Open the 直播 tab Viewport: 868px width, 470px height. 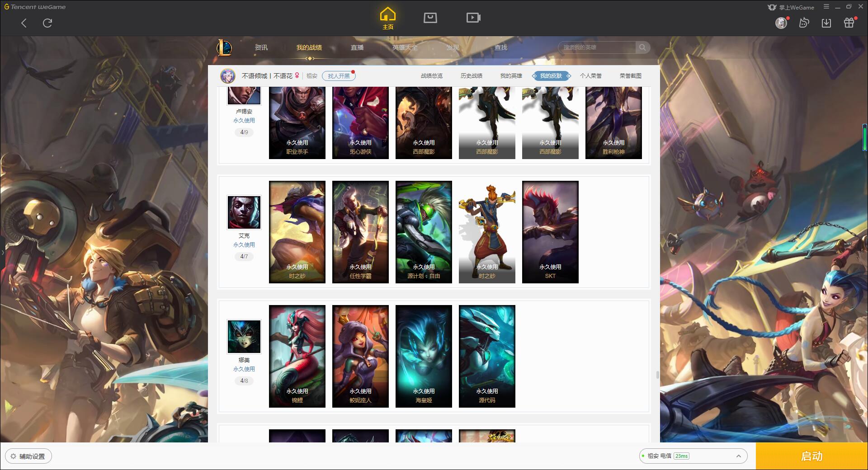(357, 47)
